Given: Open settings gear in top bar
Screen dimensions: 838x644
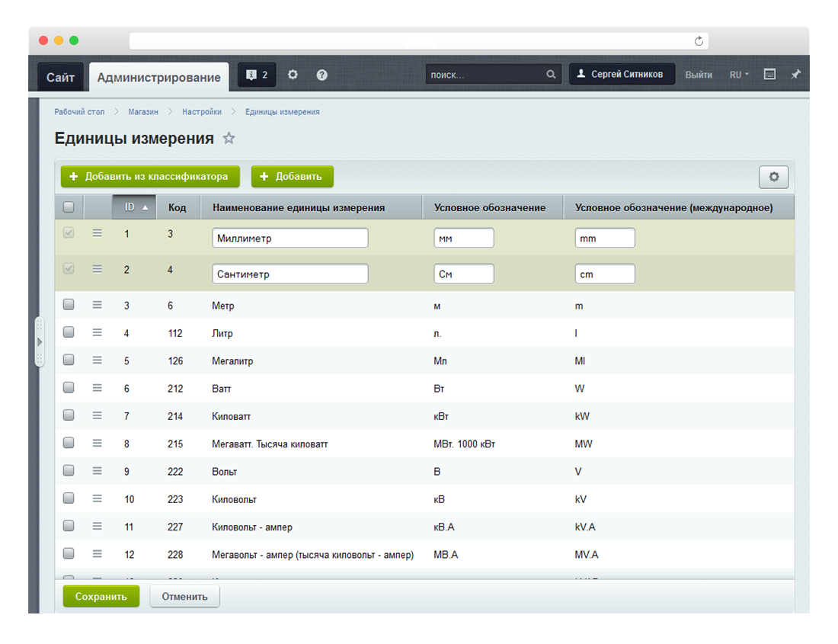Looking at the screenshot, I should 293,75.
